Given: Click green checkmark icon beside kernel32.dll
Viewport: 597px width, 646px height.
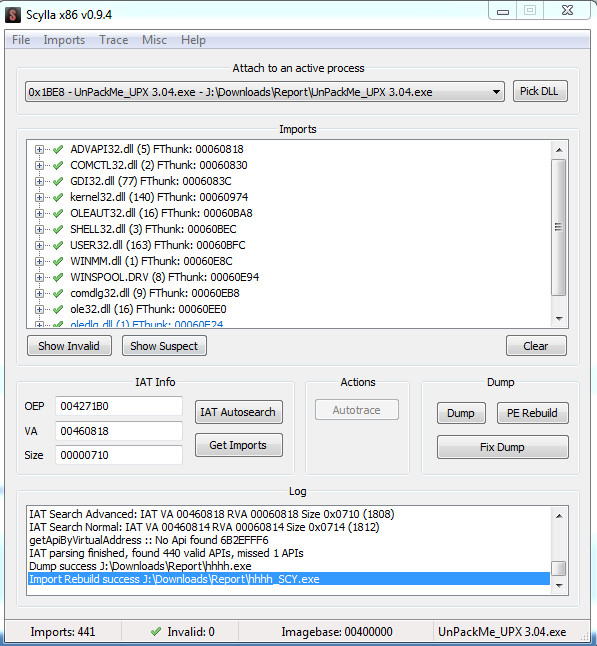Looking at the screenshot, I should (58, 197).
